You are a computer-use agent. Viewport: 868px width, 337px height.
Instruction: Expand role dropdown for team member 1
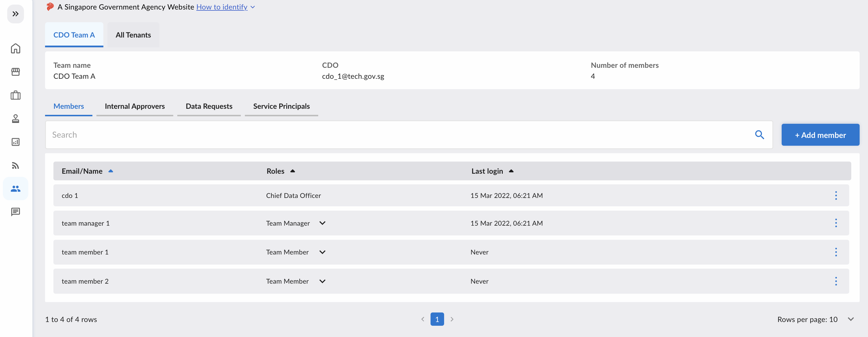(x=322, y=252)
